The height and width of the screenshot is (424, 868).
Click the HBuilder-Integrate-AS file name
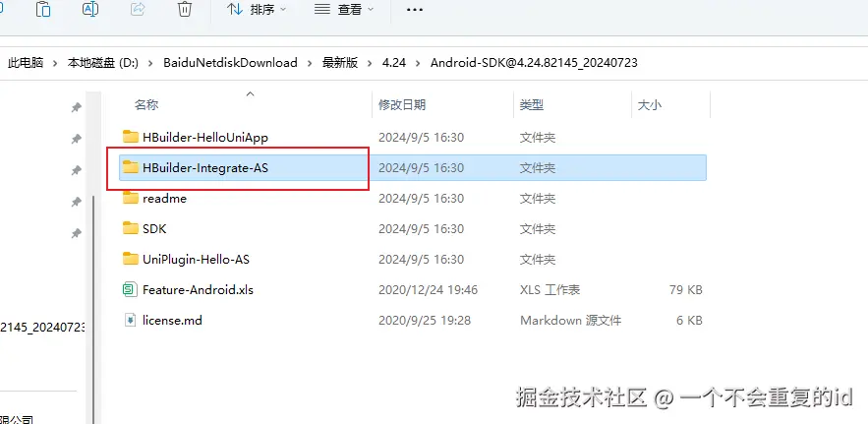[x=205, y=167]
